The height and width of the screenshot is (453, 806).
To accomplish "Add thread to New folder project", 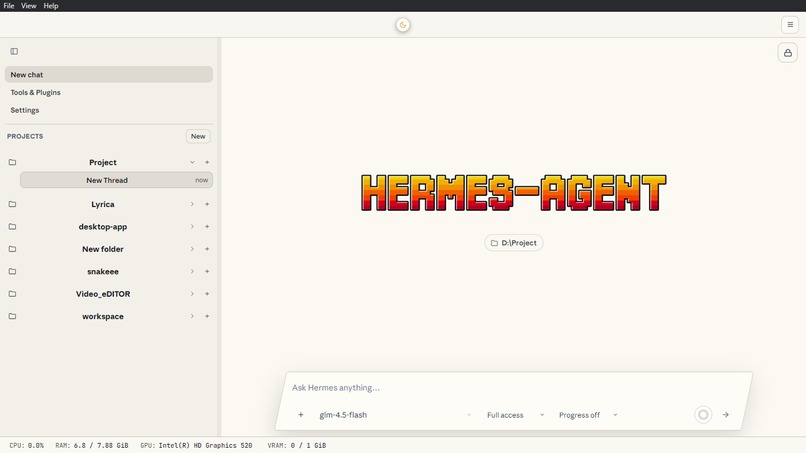I will pyautogui.click(x=207, y=249).
